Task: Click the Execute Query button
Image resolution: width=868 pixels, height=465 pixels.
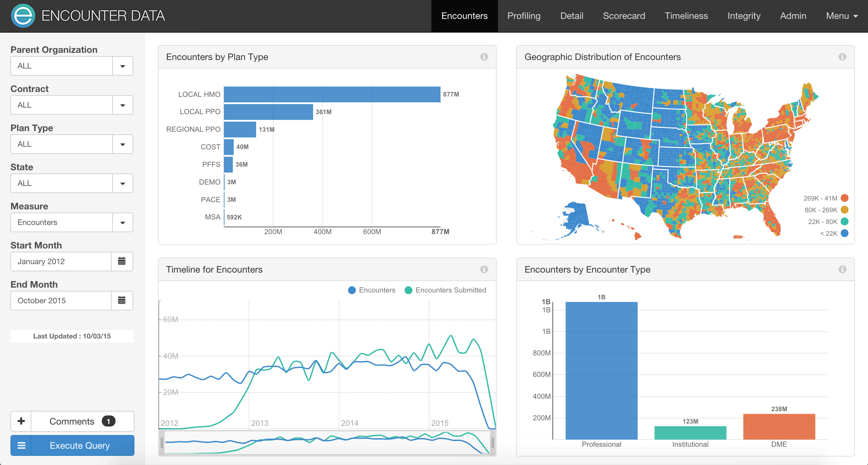Action: (80, 445)
